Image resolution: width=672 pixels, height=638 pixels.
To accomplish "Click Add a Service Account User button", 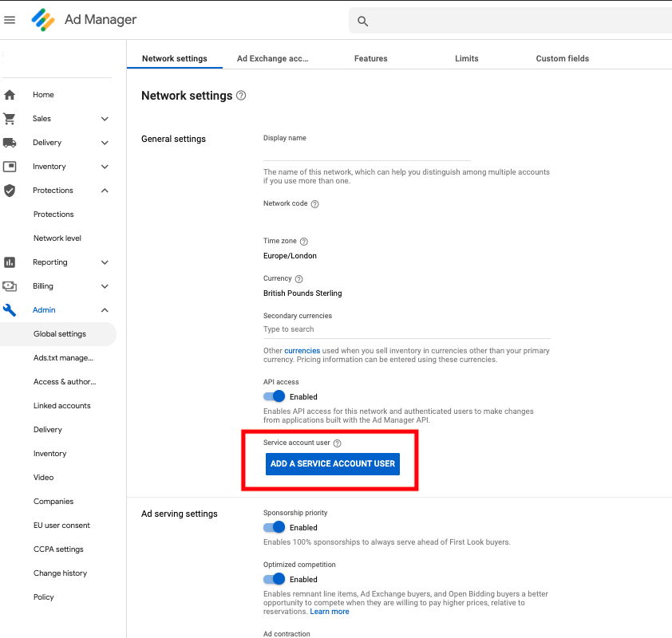I will [332, 463].
